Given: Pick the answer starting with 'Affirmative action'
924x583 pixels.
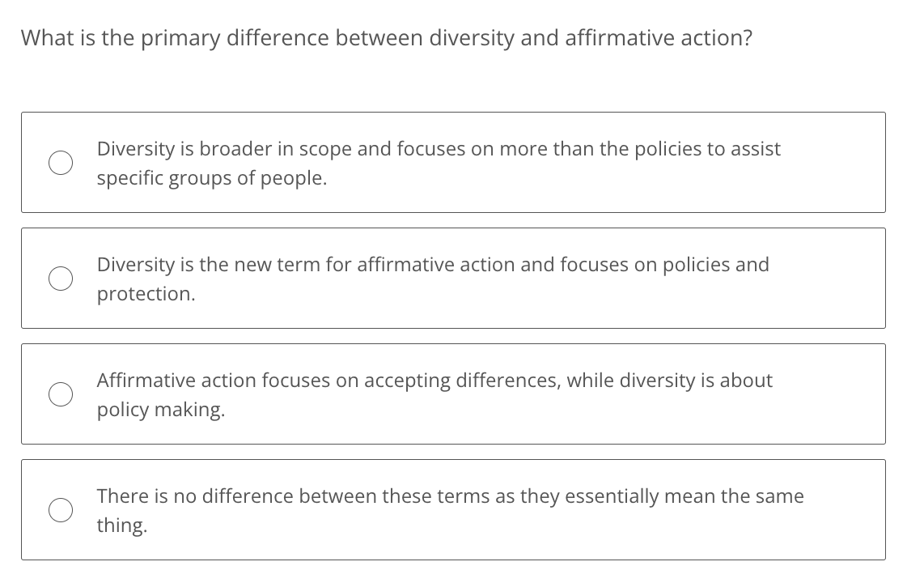Looking at the screenshot, I should pos(434,394).
